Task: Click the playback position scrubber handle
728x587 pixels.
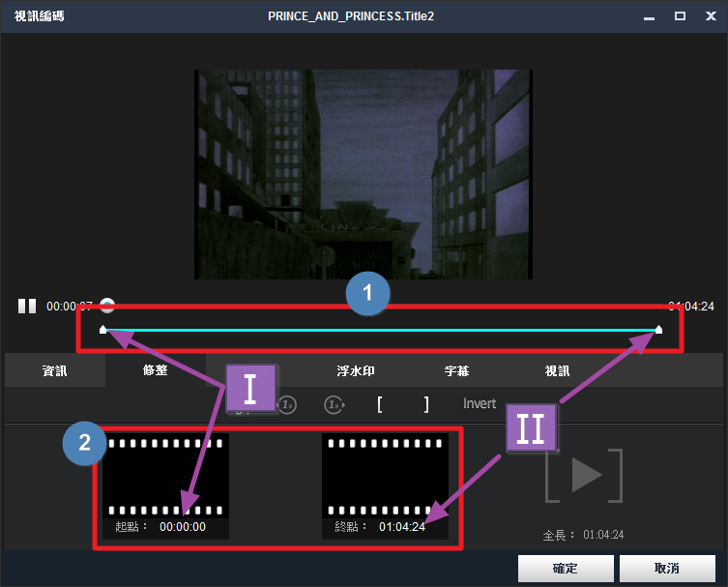Action: tap(107, 306)
